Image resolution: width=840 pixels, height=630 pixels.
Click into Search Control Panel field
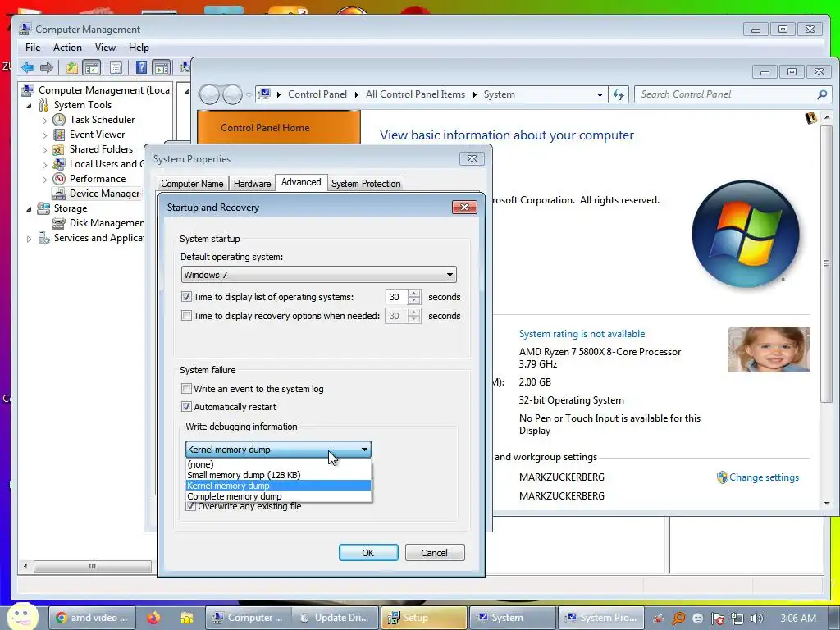[x=727, y=95]
